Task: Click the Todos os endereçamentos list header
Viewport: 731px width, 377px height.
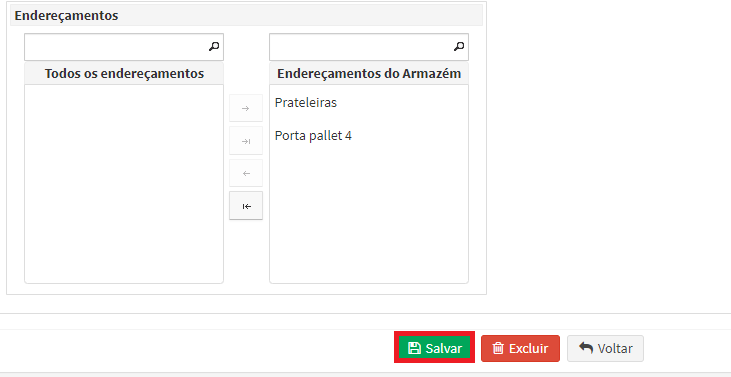Action: 124,74
